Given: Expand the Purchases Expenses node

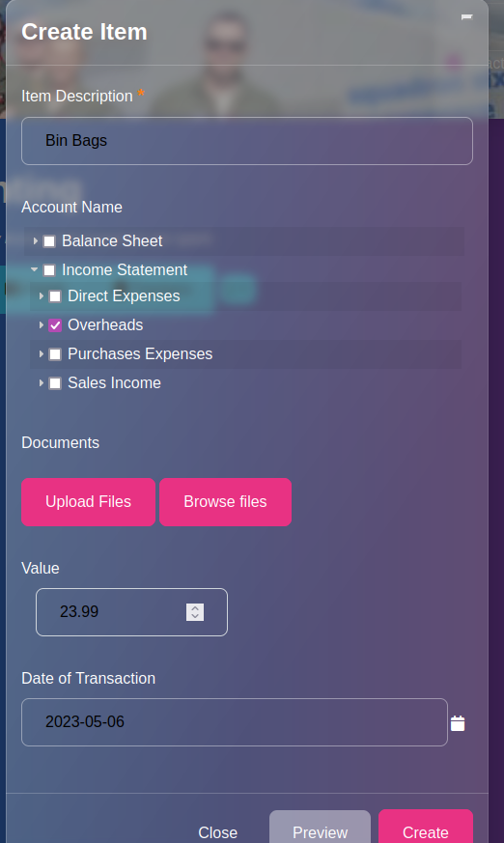Looking at the screenshot, I should [x=42, y=353].
